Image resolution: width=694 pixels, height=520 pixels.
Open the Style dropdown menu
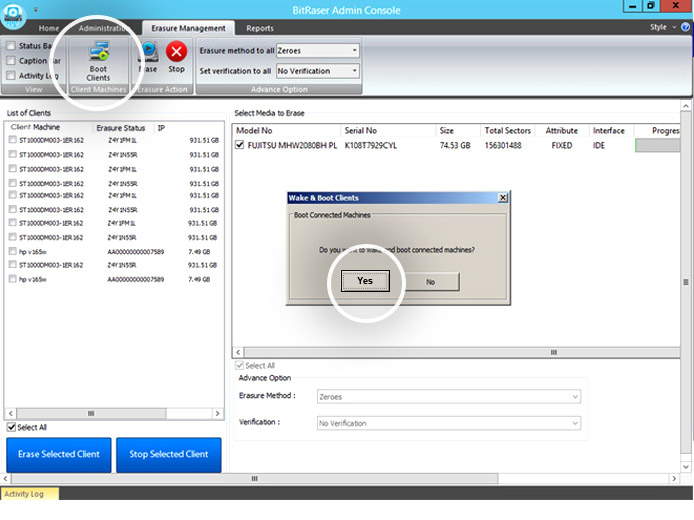tap(663, 27)
